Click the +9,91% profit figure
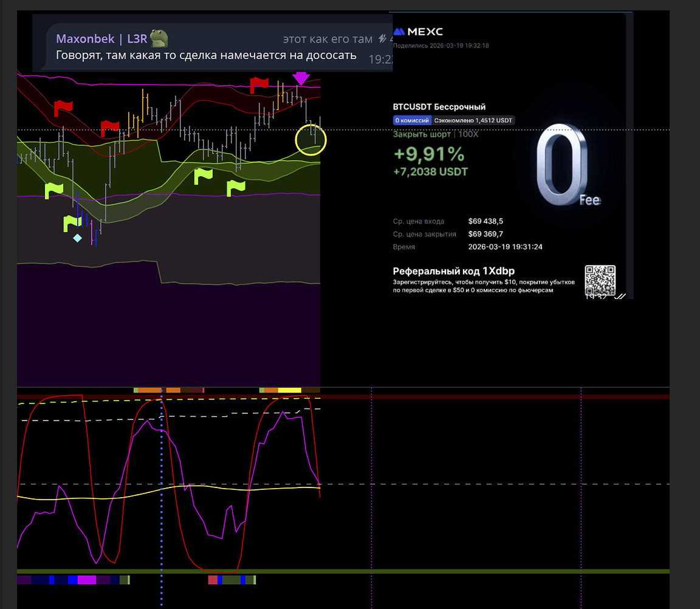This screenshot has width=700, height=609. coord(428,154)
